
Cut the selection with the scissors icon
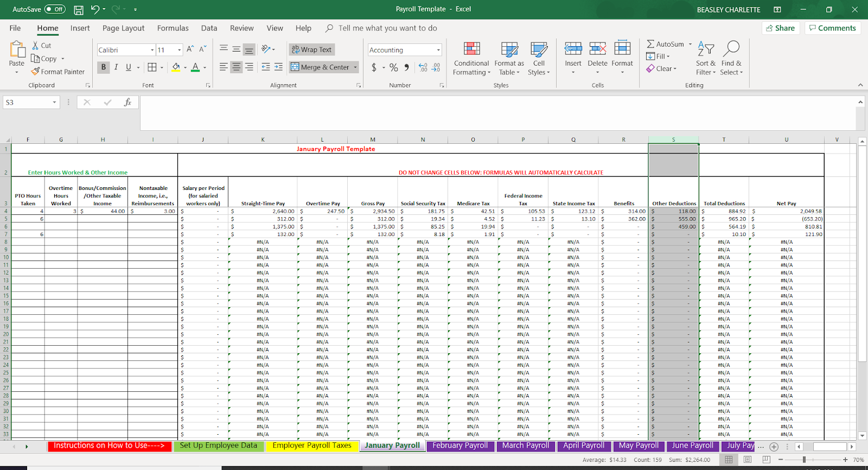pyautogui.click(x=36, y=46)
